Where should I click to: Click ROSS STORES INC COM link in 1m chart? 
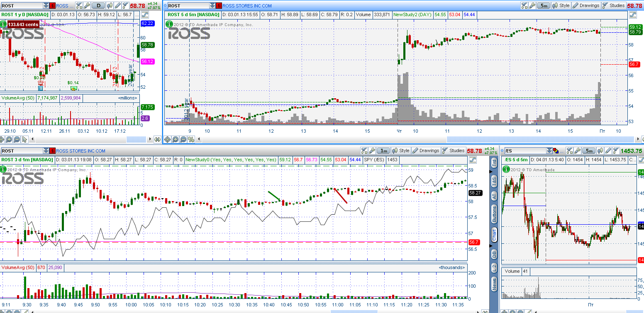coord(81,151)
